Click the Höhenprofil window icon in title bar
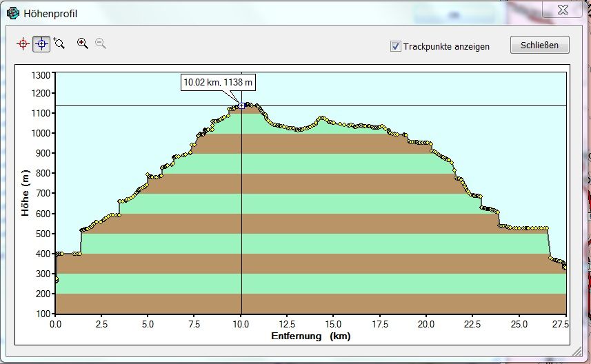Screen dimensions: 591x364 pyautogui.click(x=12, y=13)
